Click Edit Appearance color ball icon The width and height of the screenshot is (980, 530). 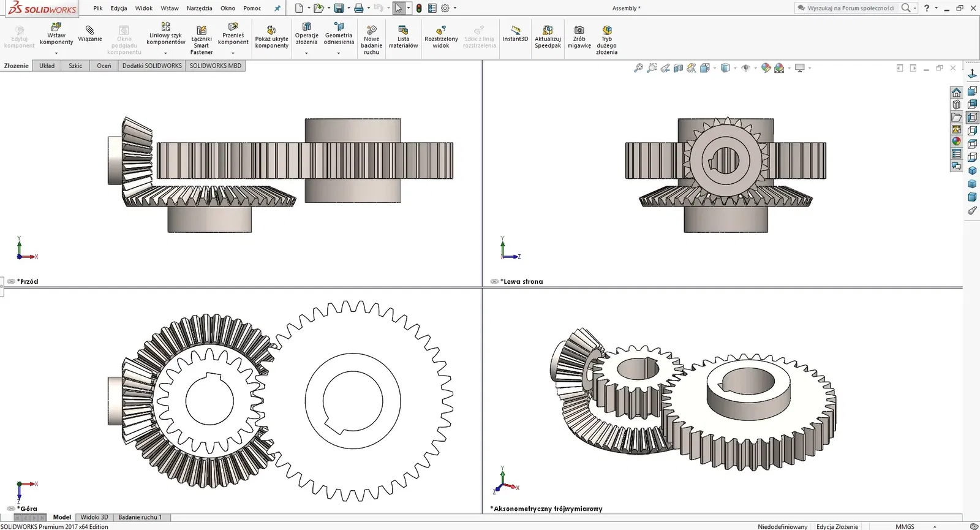(x=766, y=68)
